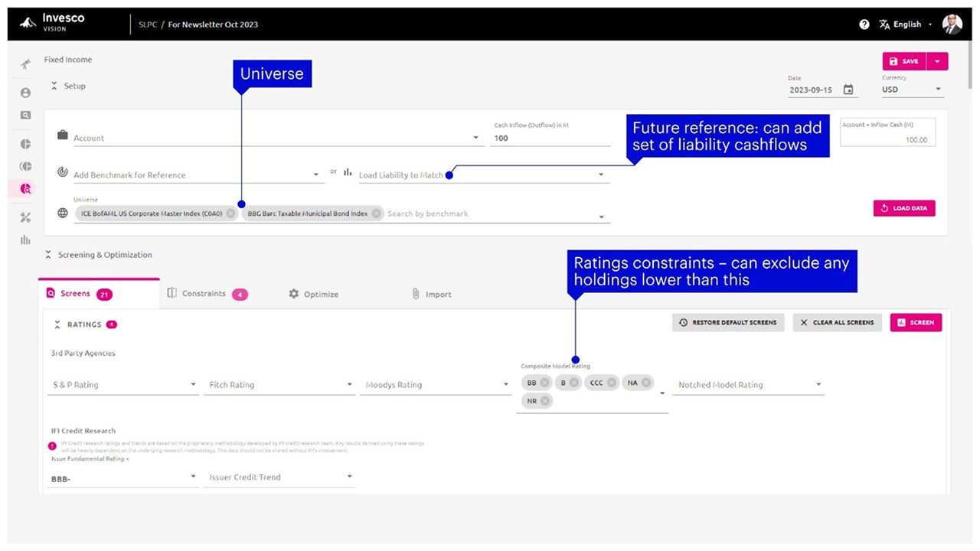This screenshot has height=551, width=980.
Task: Click the benchmark target icon
Action: 63,172
